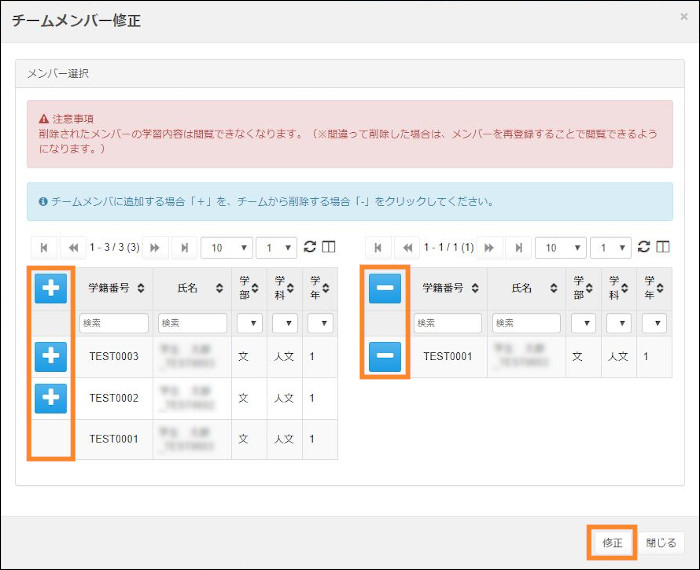Open column chooser icon for the right table
This screenshot has width=700, height=570.
tap(661, 247)
